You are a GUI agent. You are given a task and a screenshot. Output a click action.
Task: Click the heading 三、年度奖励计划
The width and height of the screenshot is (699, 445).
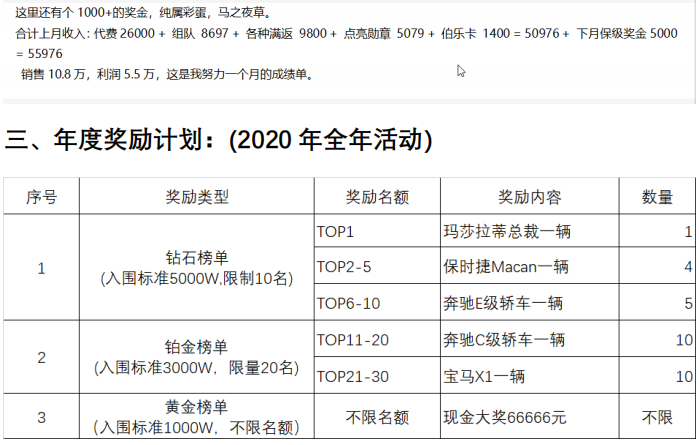pos(218,140)
